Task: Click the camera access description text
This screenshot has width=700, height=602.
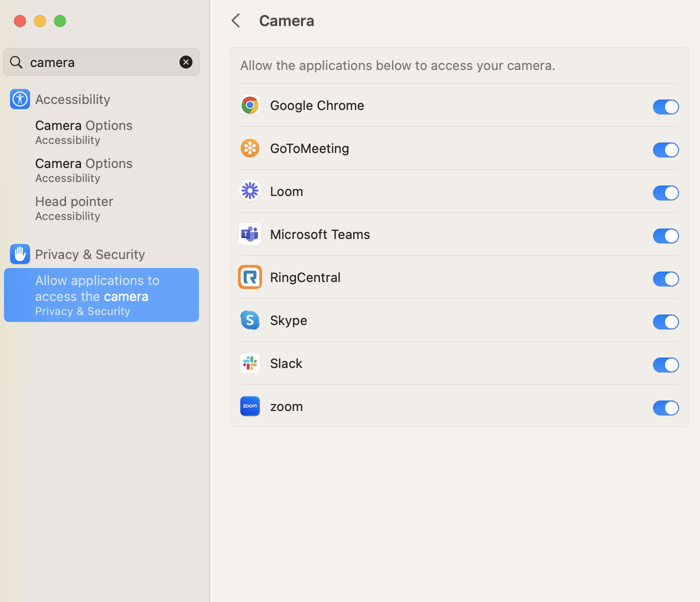Action: [x=397, y=65]
